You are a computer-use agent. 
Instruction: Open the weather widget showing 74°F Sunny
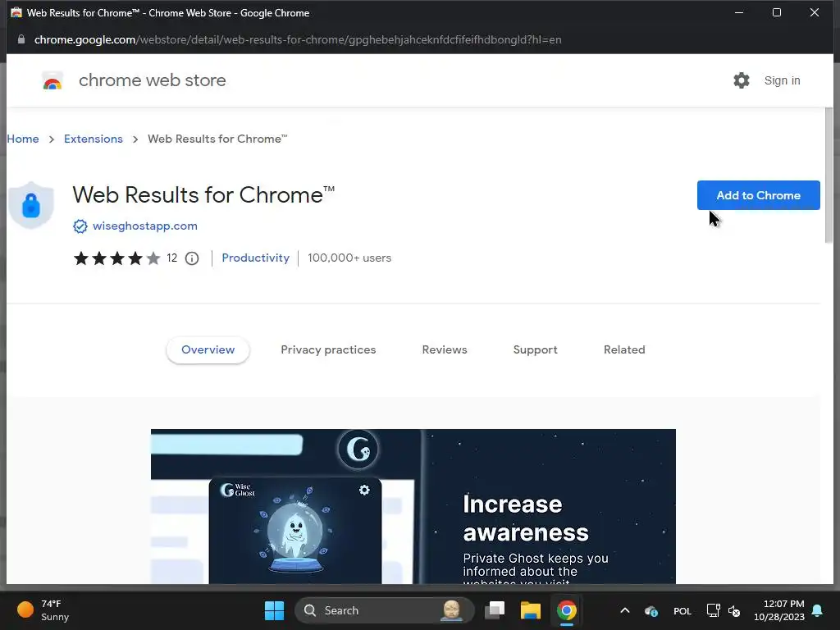point(43,610)
